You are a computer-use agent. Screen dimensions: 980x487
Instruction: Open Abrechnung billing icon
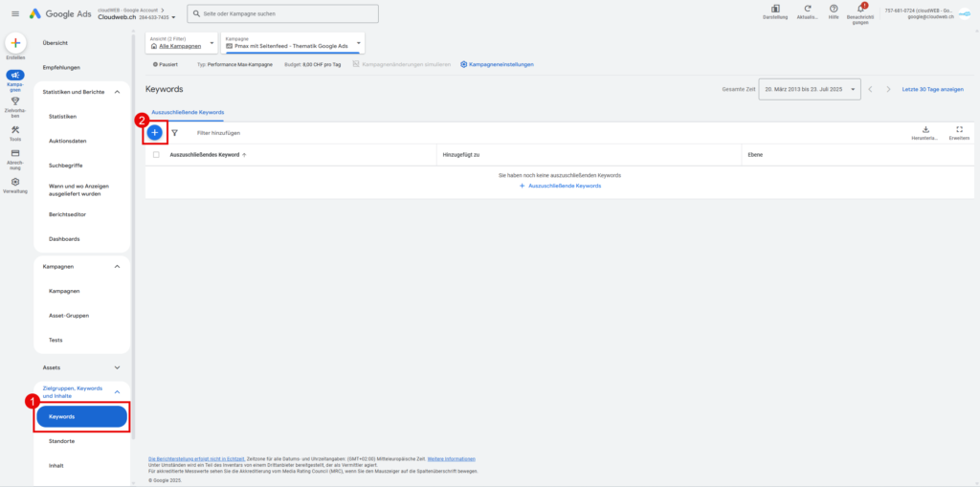coord(14,153)
